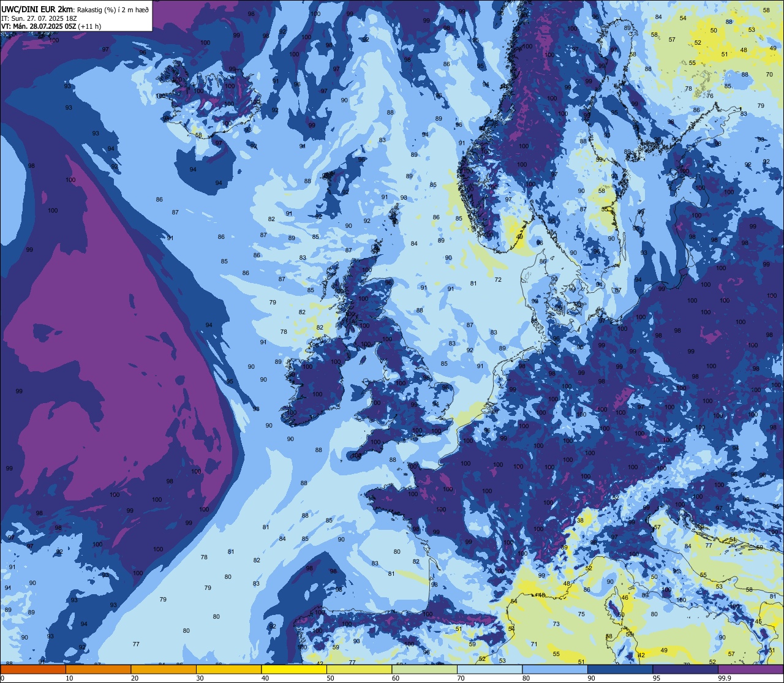
Task: Click the bright yellow legend swatch between 40 and 50
Action: [x=294, y=669]
